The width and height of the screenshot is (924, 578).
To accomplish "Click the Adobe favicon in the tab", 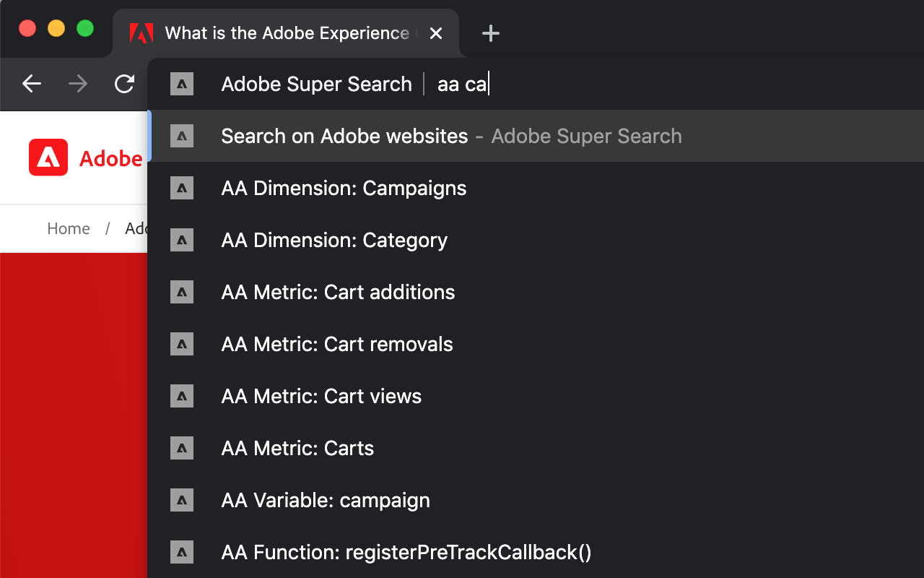I will tap(141, 33).
